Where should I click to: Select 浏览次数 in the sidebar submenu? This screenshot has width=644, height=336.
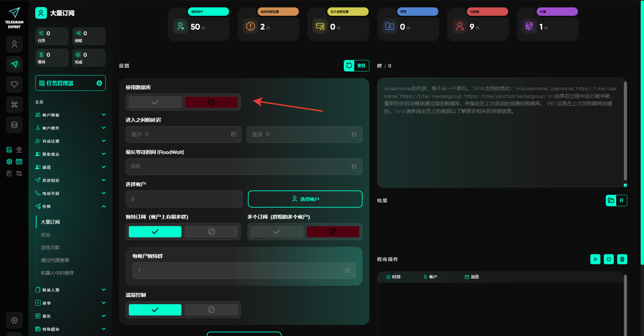(x=50, y=247)
